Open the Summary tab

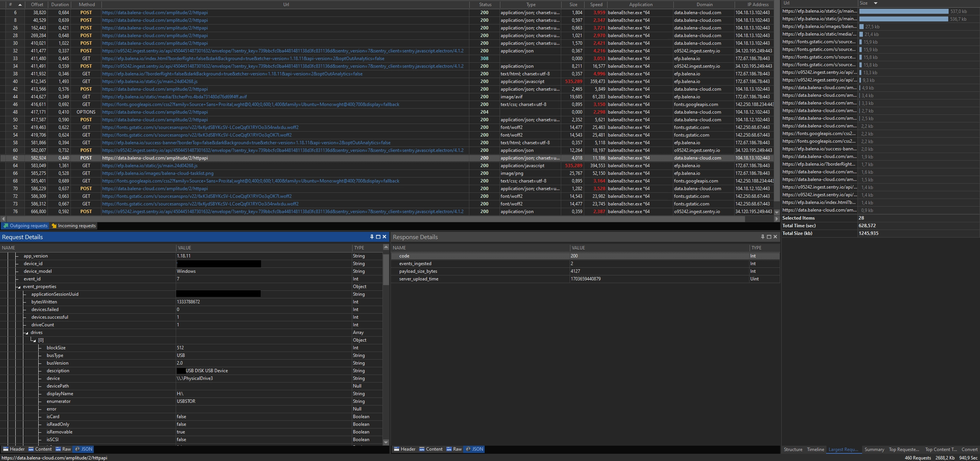[874, 450]
